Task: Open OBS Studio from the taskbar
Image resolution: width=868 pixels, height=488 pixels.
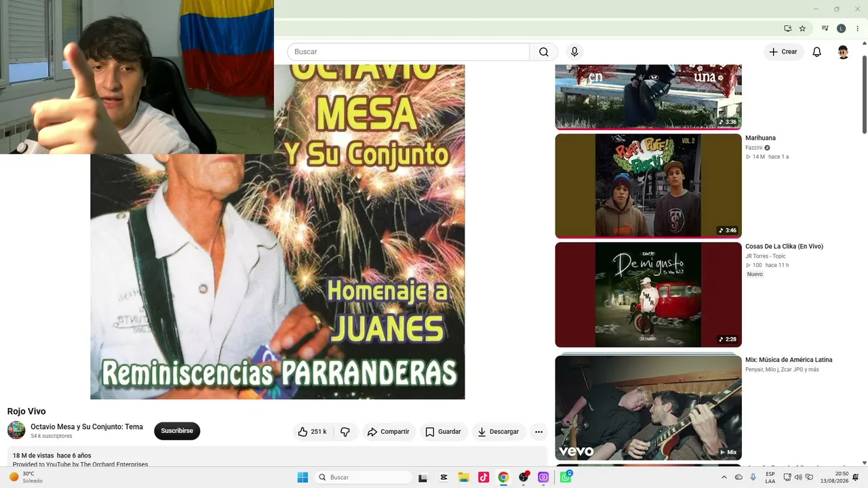Action: 524,477
